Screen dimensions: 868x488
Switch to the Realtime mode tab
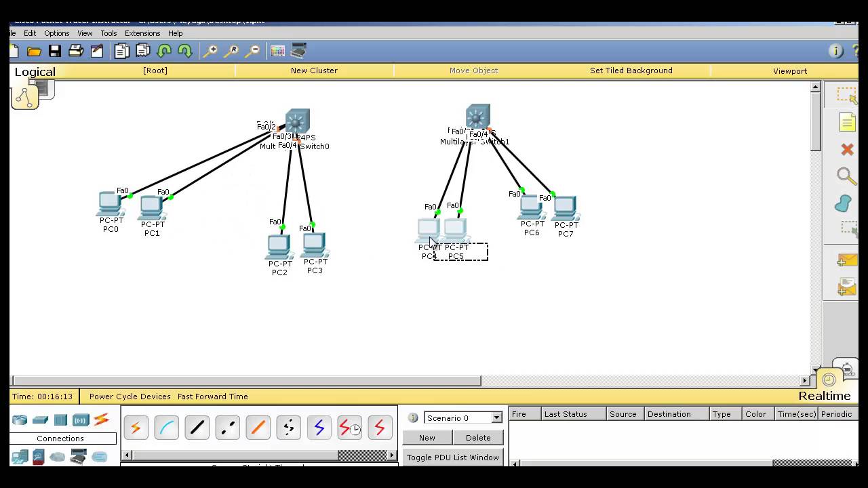point(824,396)
